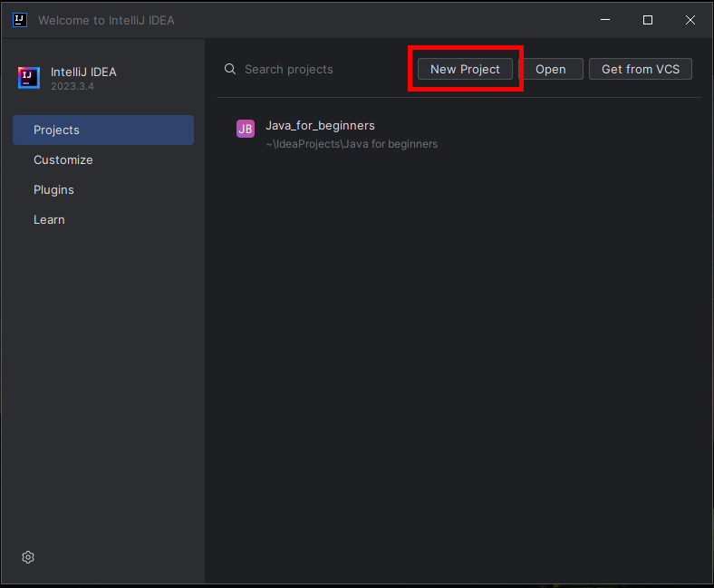Maximize the Welcome to IntelliJ IDEA window
The image size is (714, 588).
pyautogui.click(x=648, y=20)
